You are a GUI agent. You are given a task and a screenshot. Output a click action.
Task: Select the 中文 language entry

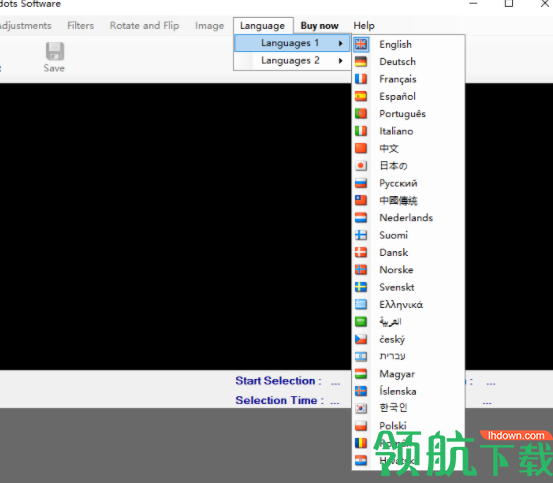[x=408, y=148]
